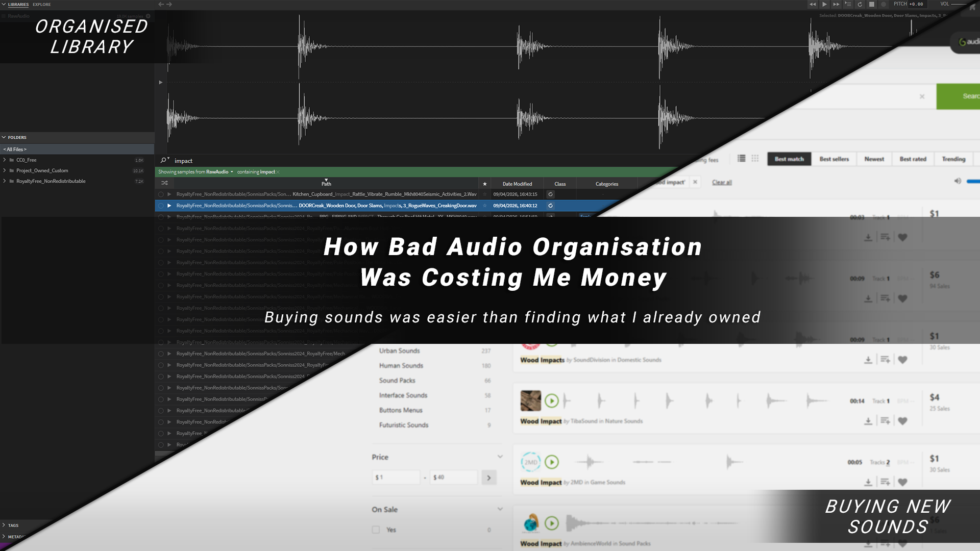Expand the TAGS section
980x551 pixels.
tap(4, 525)
